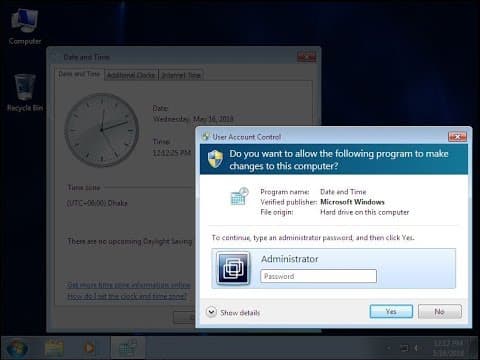Screen dimensions: 480x360
Task: Open 'Get more time zone information online' link
Action: [129, 285]
